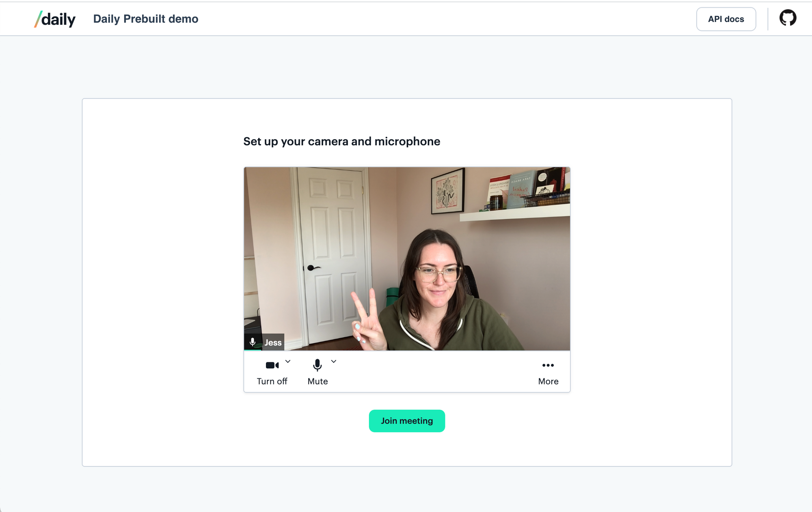The height and width of the screenshot is (512, 812).
Task: Expand the microphone device chevron
Action: click(x=334, y=361)
